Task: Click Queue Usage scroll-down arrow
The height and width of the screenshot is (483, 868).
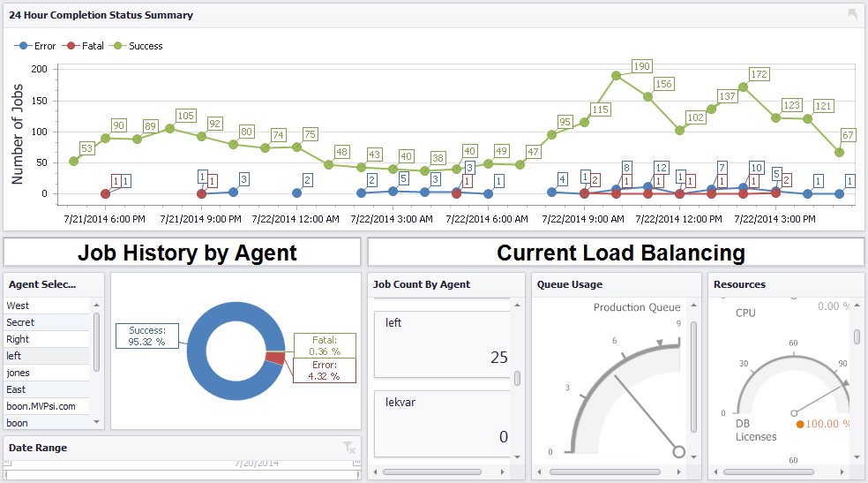Action: click(693, 457)
